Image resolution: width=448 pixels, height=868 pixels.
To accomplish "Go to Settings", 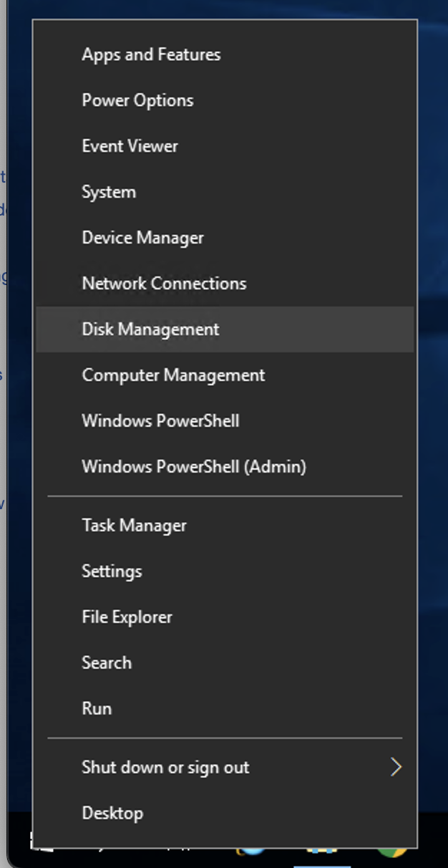I will [x=112, y=572].
